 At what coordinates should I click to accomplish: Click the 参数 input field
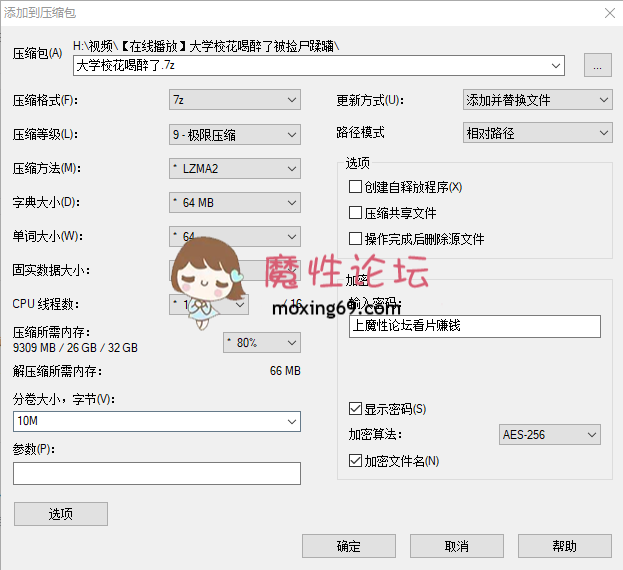click(157, 473)
